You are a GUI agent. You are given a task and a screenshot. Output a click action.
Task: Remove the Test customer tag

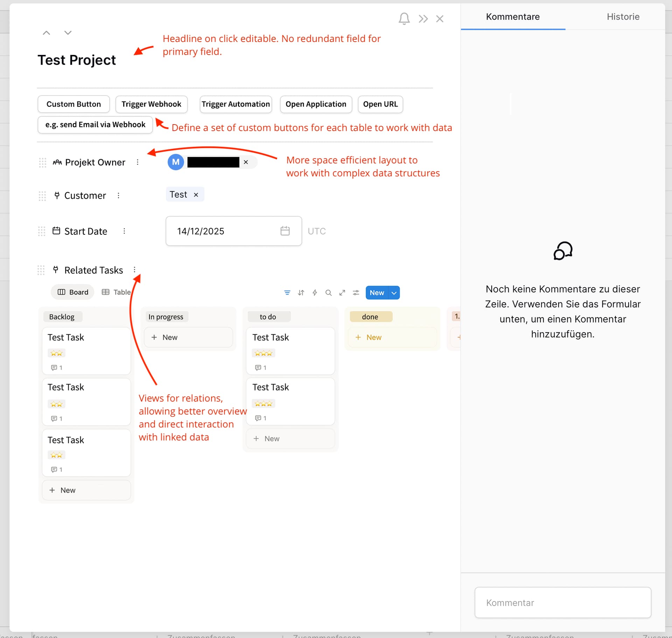196,195
